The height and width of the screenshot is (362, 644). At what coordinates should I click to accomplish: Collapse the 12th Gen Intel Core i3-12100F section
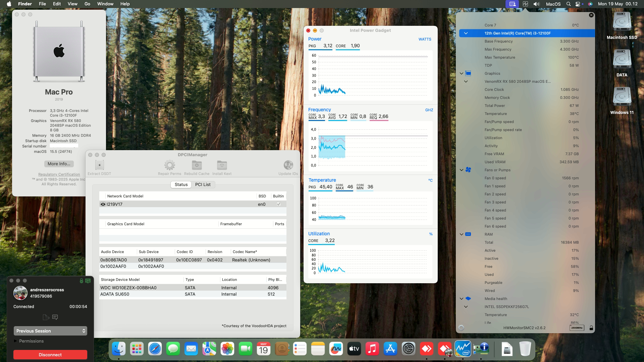point(466,33)
